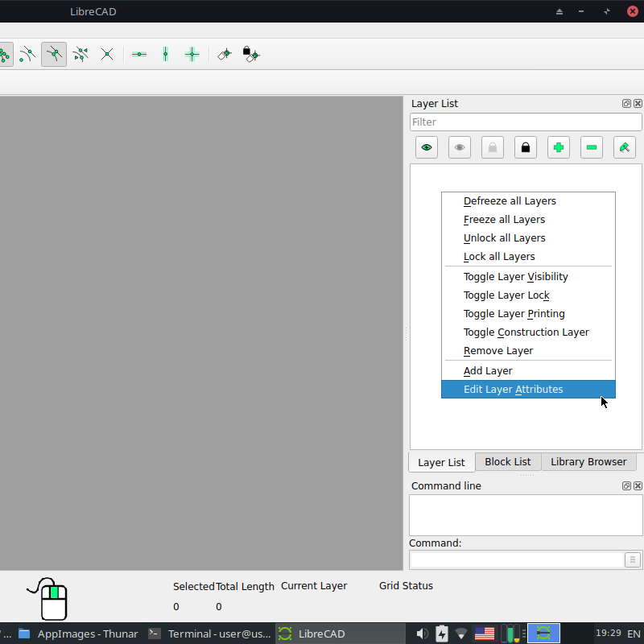Screen dimensions: 644x644
Task: Enable Restrict Horizontal snapping
Action: pyautogui.click(x=138, y=54)
